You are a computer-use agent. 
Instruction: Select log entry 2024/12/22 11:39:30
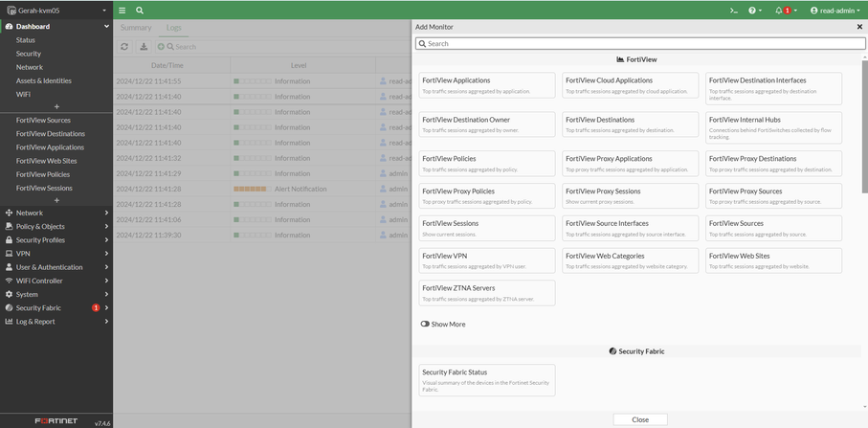[262, 236]
